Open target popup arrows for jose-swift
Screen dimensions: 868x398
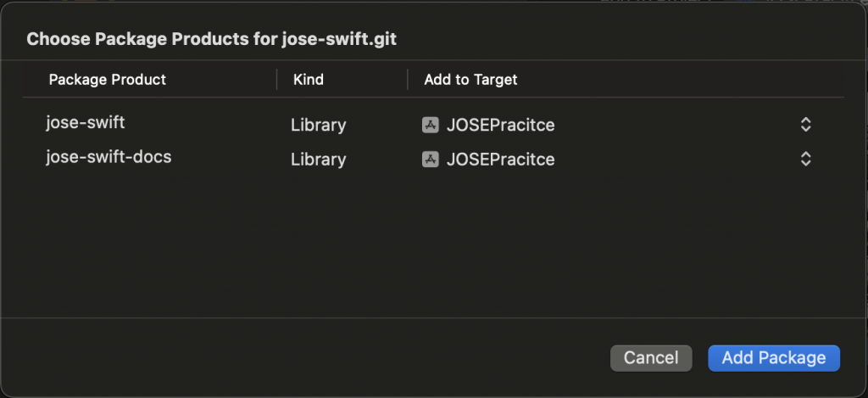[805, 125]
